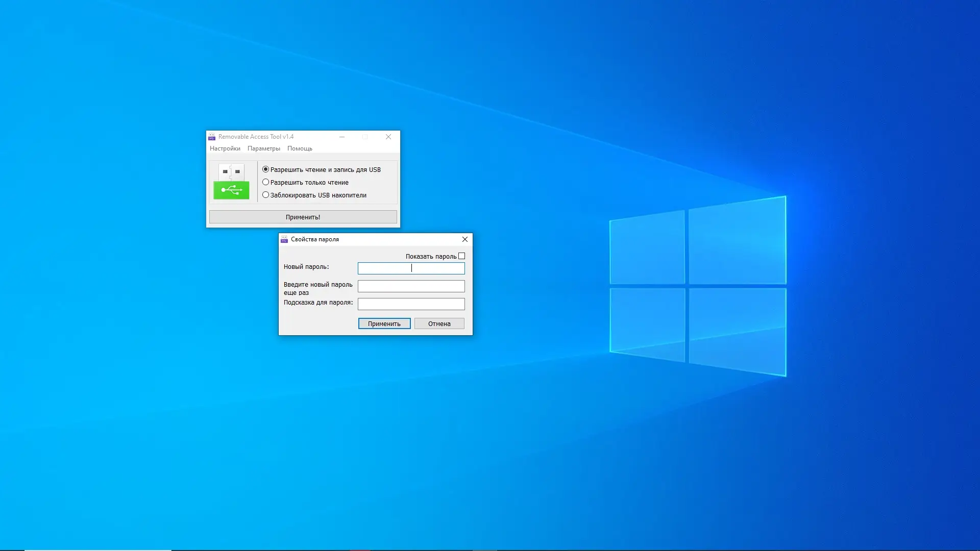The height and width of the screenshot is (551, 980).
Task: Click the repeat new password field
Action: 411,286
